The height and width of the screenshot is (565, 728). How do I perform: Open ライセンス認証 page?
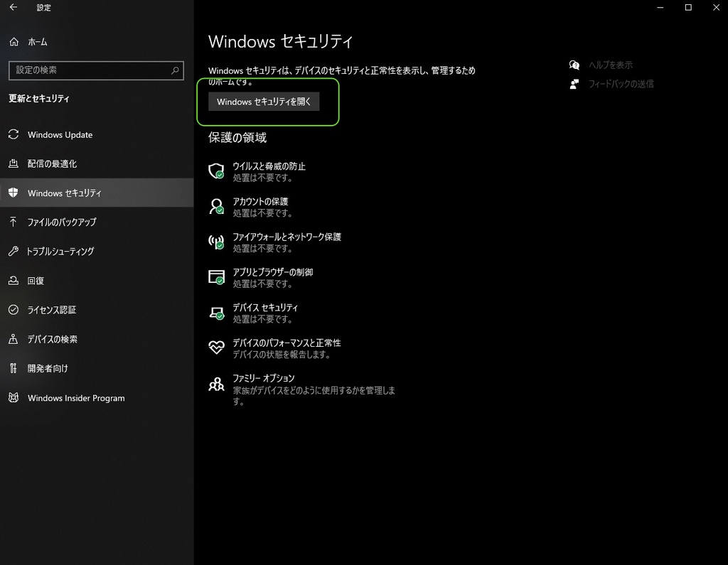pyautogui.click(x=97, y=310)
